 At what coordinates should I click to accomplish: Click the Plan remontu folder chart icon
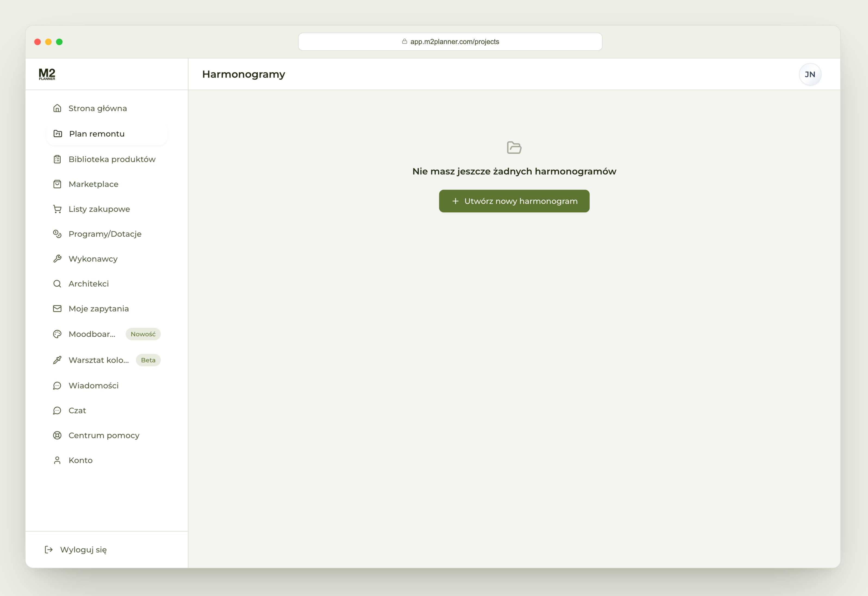coord(58,134)
